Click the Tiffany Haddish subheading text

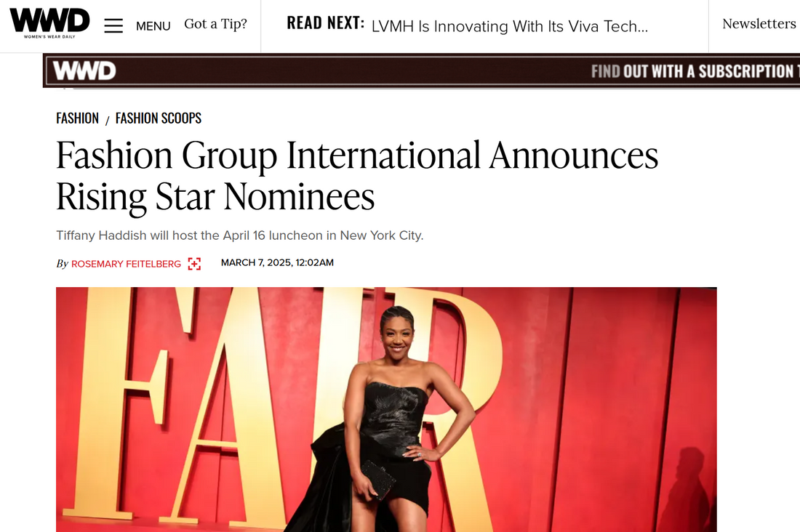point(240,235)
